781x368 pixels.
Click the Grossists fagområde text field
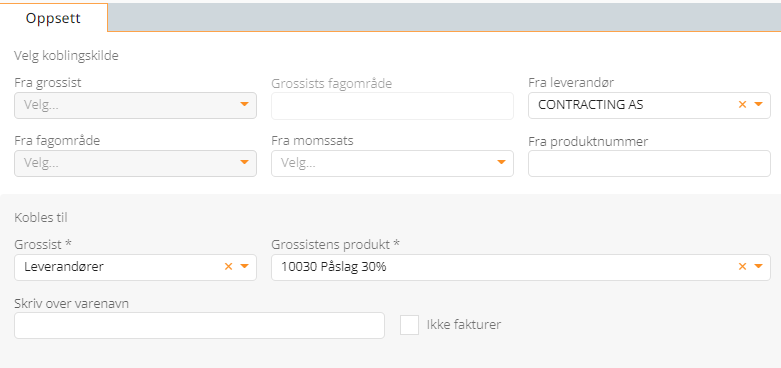coord(392,106)
